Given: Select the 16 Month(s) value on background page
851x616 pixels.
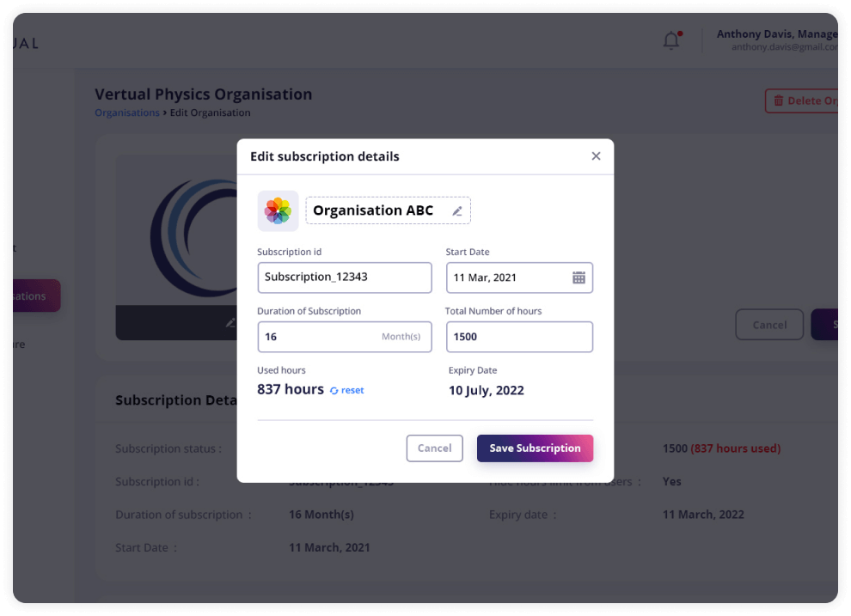Looking at the screenshot, I should click(321, 515).
